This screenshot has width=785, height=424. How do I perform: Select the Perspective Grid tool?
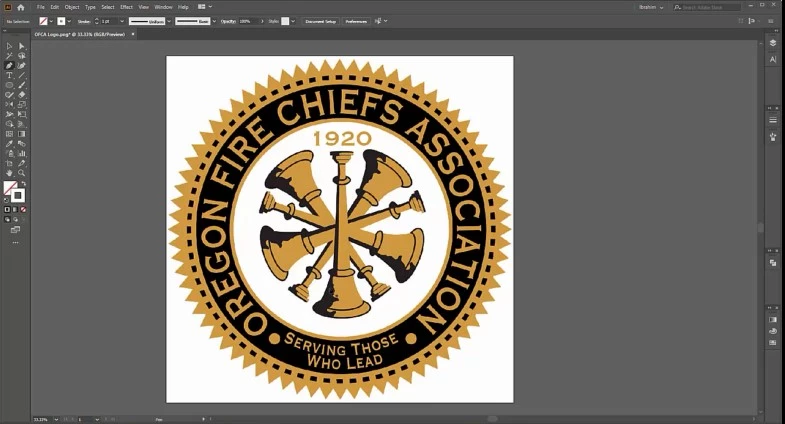click(x=22, y=124)
